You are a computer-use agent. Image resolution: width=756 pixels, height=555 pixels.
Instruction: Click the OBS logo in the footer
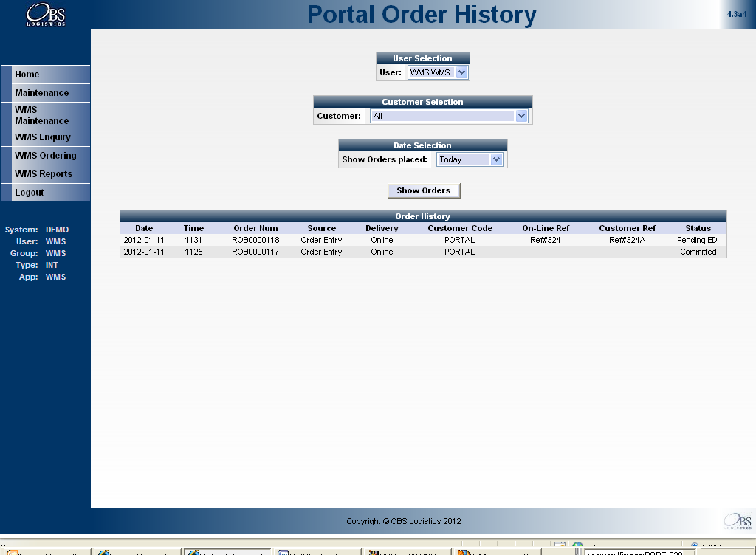coord(738,521)
